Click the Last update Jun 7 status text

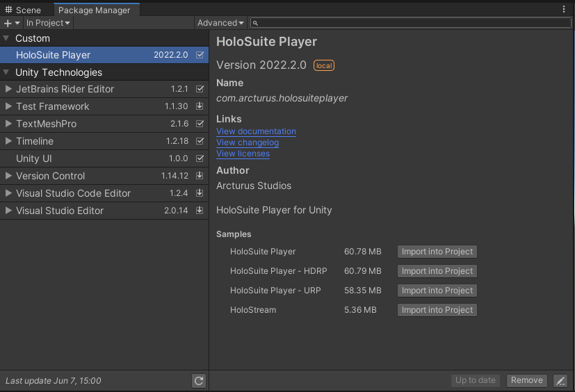pyautogui.click(x=53, y=381)
